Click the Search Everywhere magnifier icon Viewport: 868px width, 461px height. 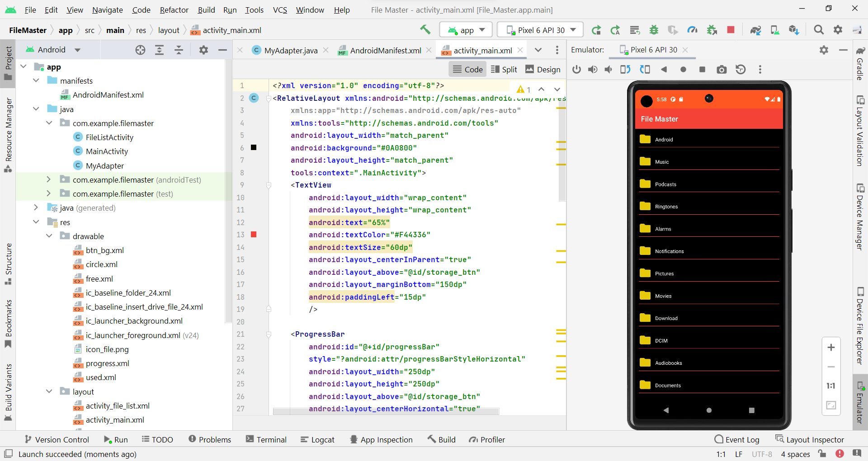coord(819,30)
